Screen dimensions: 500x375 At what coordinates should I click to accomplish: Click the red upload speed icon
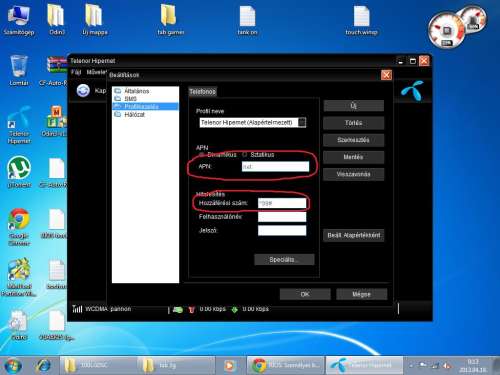(x=192, y=310)
